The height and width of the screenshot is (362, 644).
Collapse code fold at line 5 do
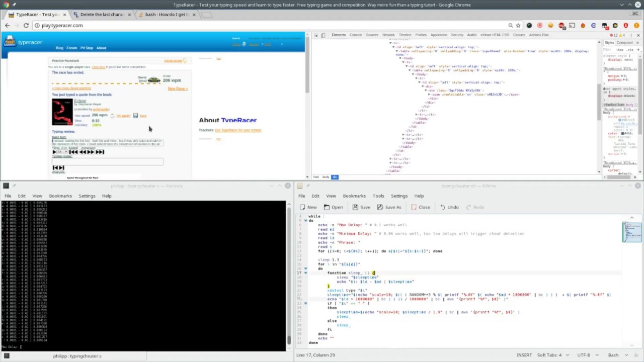[x=305, y=220]
